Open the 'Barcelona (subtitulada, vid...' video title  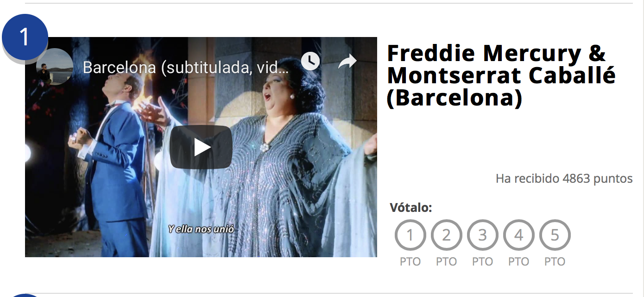coord(186,68)
